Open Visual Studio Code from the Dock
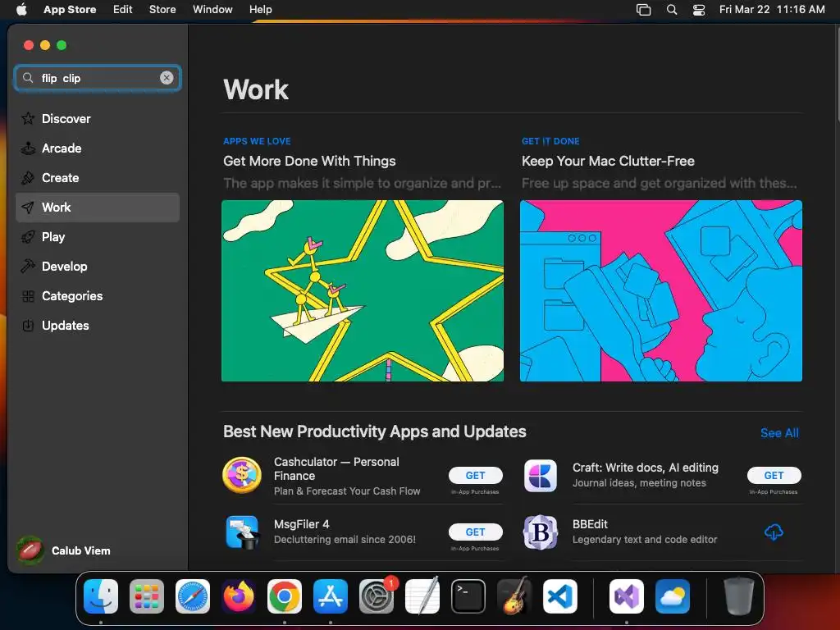Screen dimensions: 840x630 tap(559, 596)
